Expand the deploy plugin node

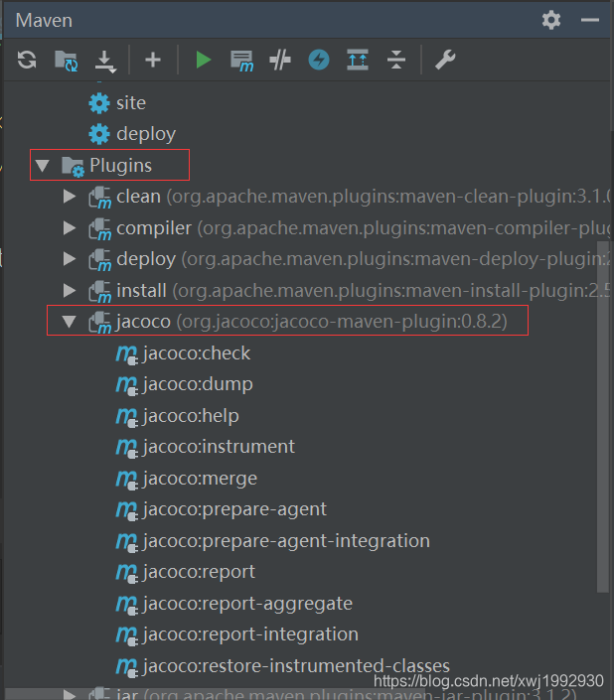(70, 259)
